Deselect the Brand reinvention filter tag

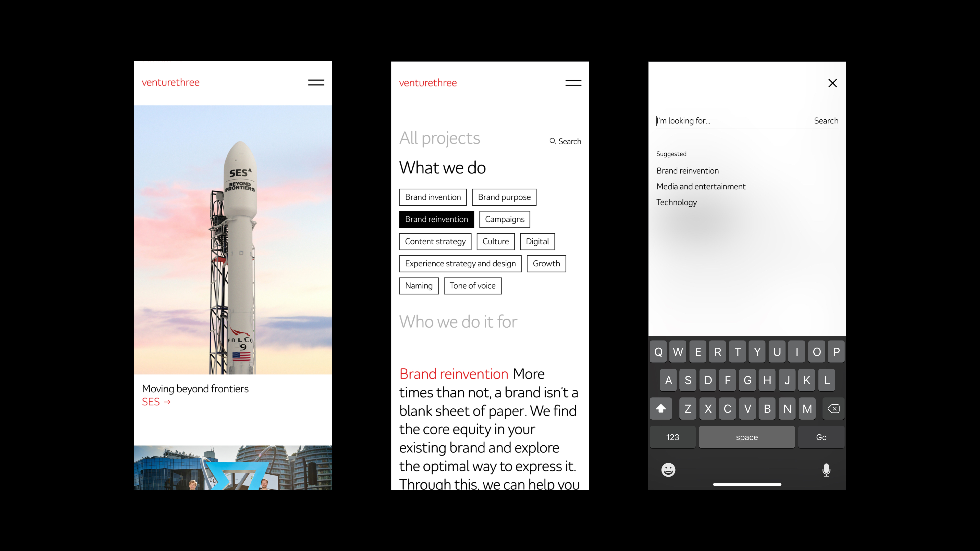pyautogui.click(x=436, y=219)
